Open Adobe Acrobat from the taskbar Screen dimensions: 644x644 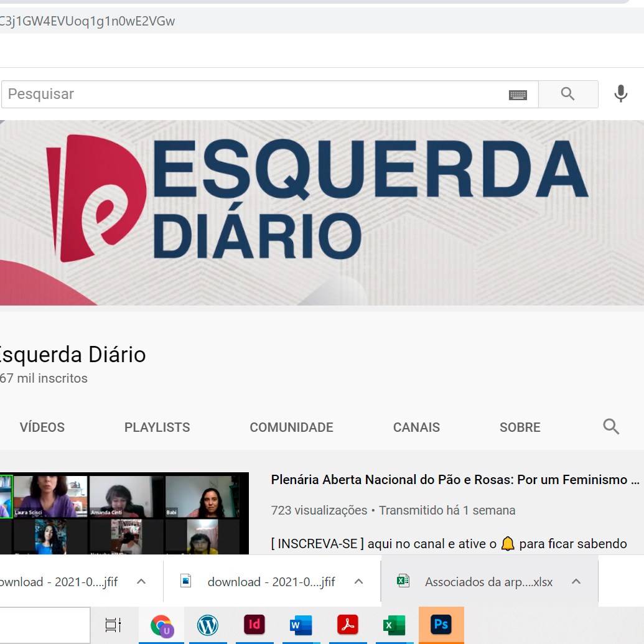[x=348, y=625]
